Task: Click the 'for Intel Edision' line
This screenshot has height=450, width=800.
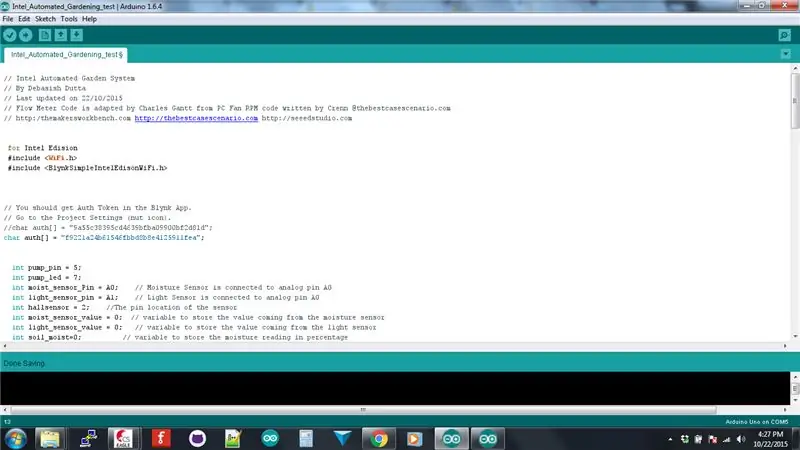Action: pyautogui.click(x=42, y=148)
